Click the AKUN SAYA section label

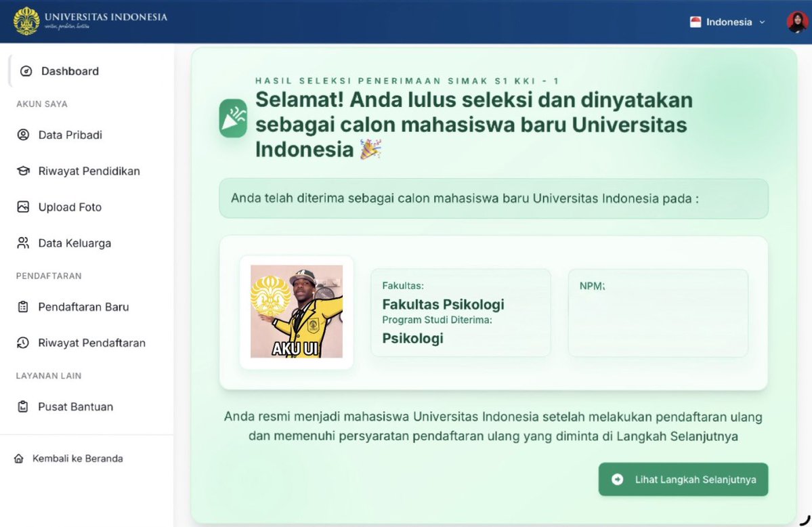[42, 104]
